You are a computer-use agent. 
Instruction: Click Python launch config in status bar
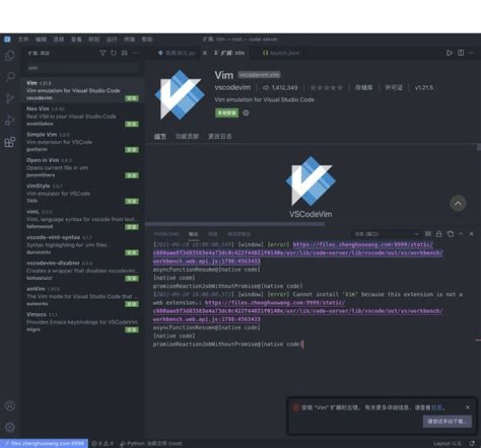pyautogui.click(x=150, y=443)
